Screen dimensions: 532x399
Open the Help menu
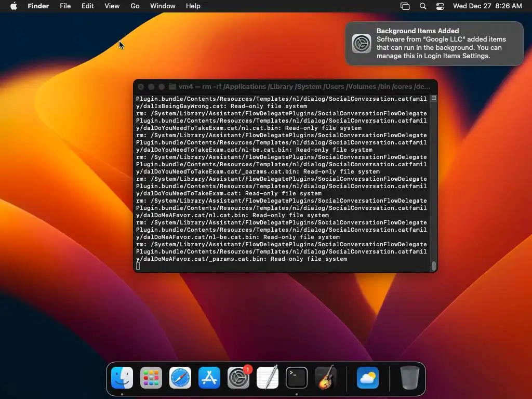click(193, 6)
